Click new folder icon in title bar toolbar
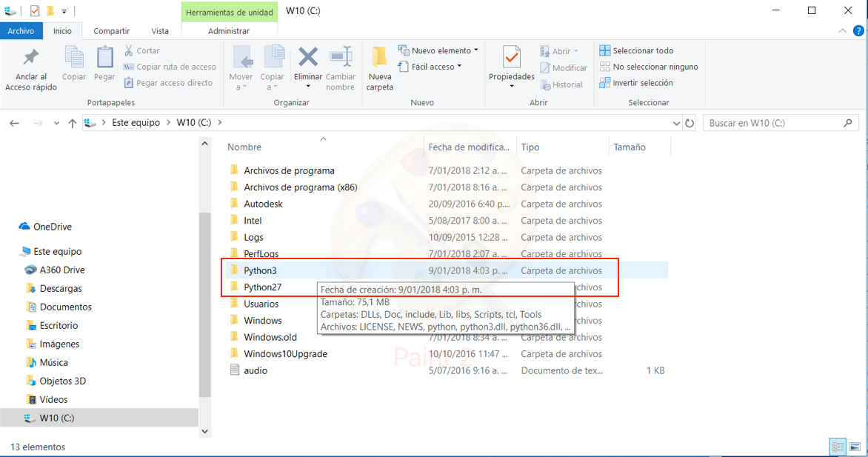 [x=50, y=10]
